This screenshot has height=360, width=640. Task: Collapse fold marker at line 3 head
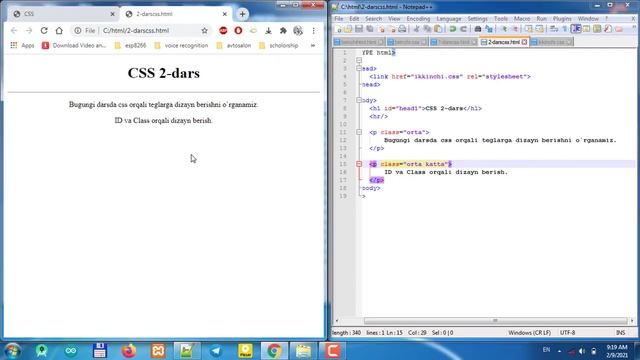point(359,69)
